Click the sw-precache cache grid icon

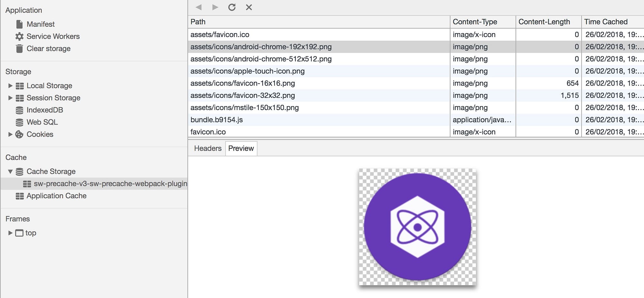pyautogui.click(x=27, y=184)
